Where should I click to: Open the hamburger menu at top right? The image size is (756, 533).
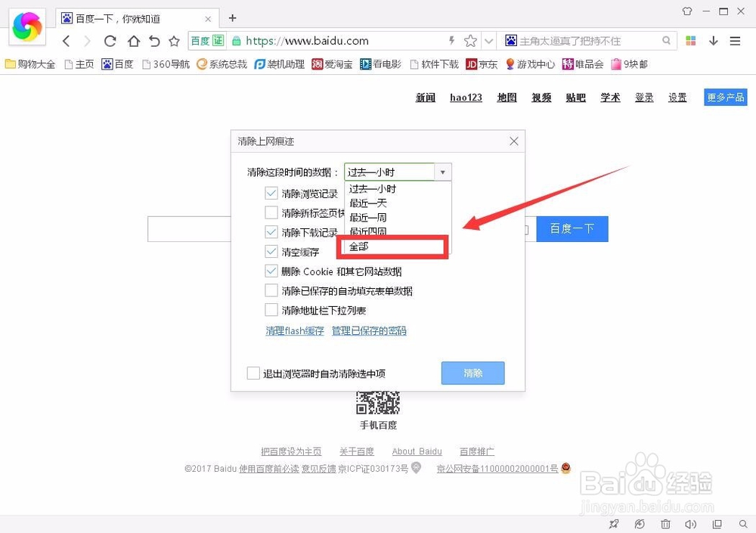(735, 41)
